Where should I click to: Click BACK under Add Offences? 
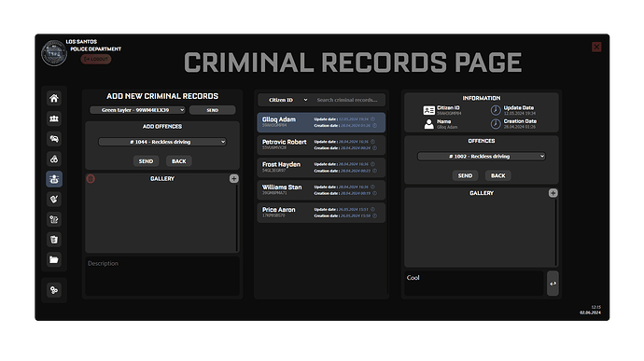[x=178, y=161]
